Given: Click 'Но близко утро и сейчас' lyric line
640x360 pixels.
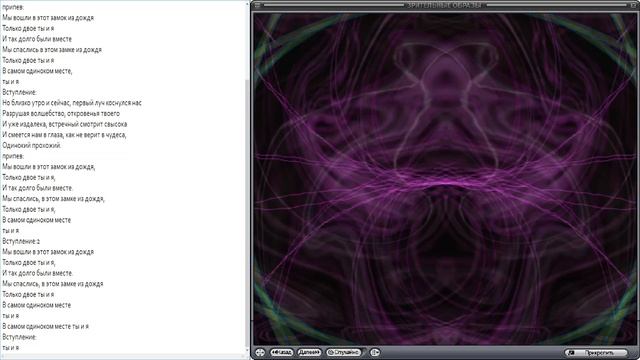Looking at the screenshot, I should [x=72, y=103].
